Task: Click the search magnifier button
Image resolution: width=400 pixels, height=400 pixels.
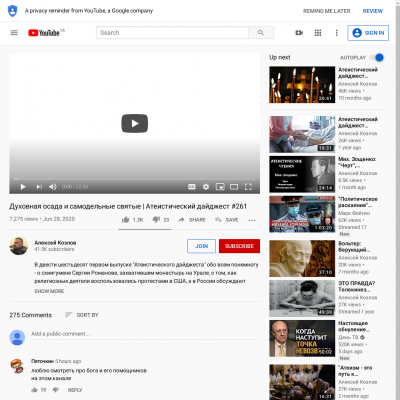Action: (x=261, y=33)
